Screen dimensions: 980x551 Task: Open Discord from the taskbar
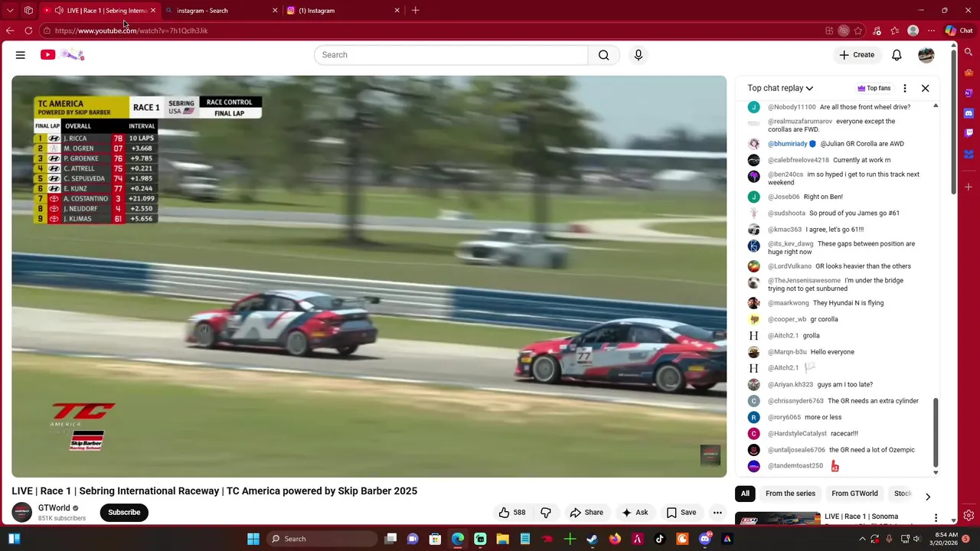(705, 539)
